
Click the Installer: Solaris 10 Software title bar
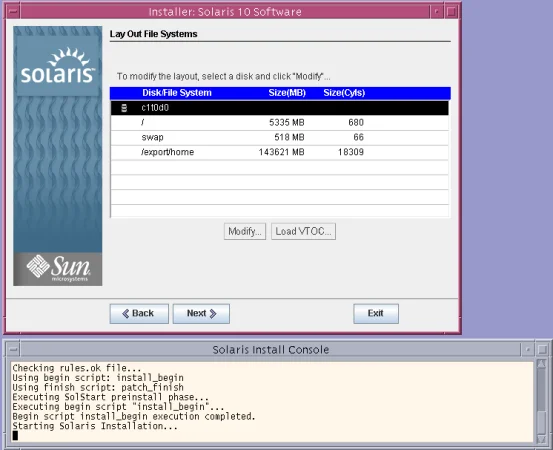coord(225,12)
